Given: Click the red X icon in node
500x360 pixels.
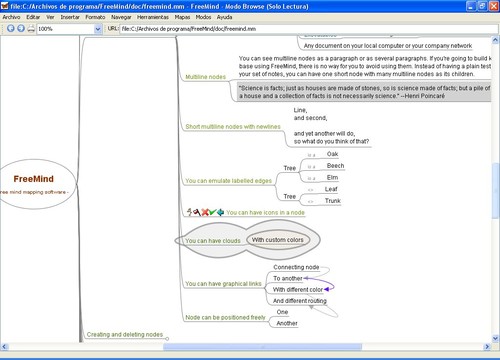Looking at the screenshot, I should [205, 212].
